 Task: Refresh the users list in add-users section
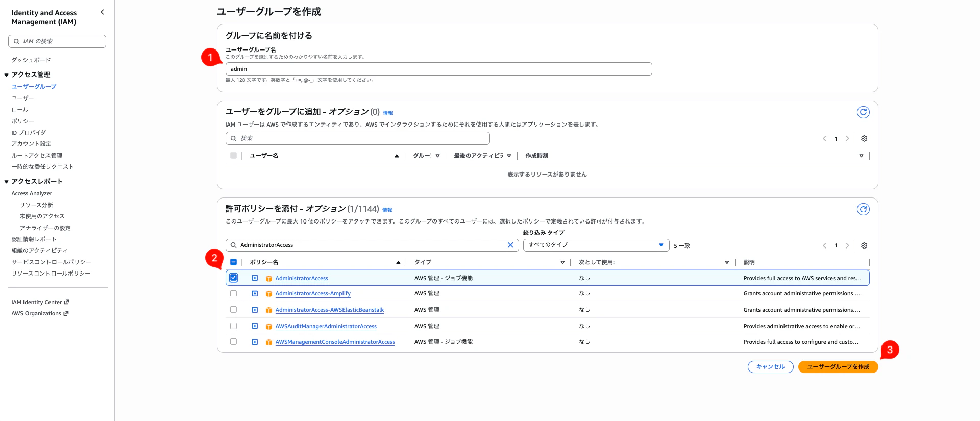863,112
